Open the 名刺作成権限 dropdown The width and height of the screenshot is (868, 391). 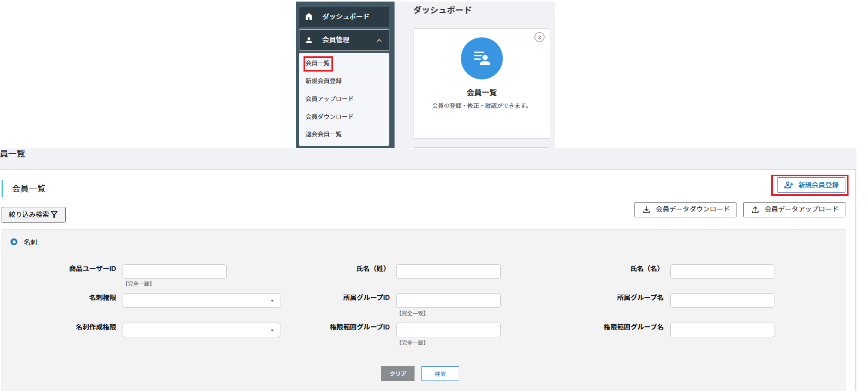[x=201, y=330]
